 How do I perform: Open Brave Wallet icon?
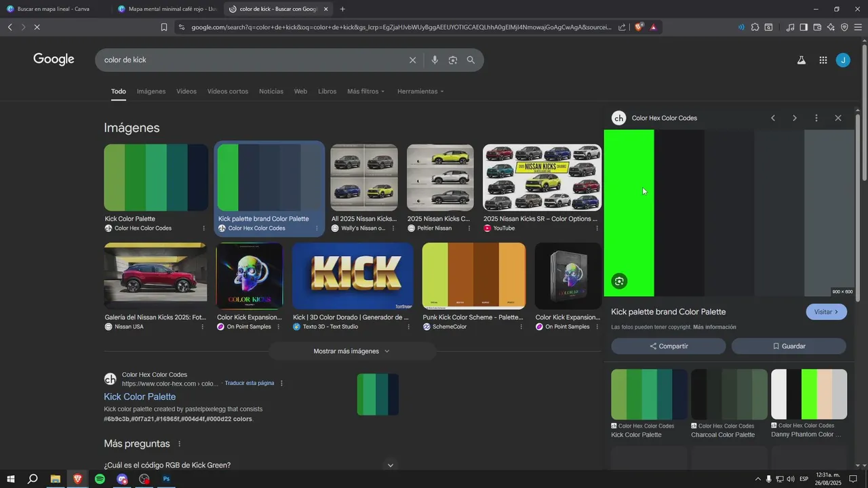tap(817, 27)
